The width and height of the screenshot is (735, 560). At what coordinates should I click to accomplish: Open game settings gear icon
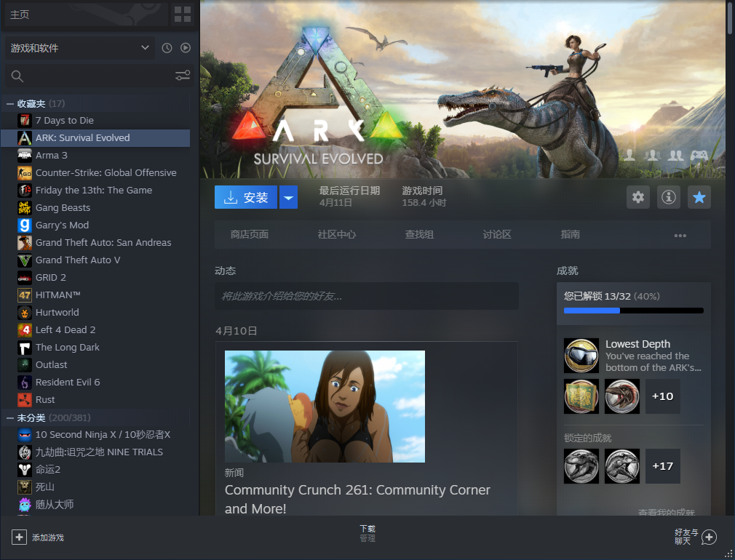[x=638, y=197]
